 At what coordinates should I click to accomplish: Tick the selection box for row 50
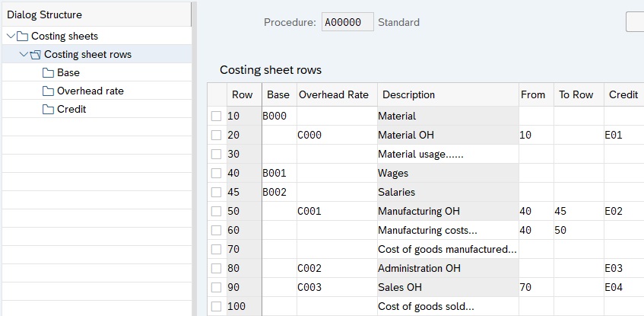point(217,211)
